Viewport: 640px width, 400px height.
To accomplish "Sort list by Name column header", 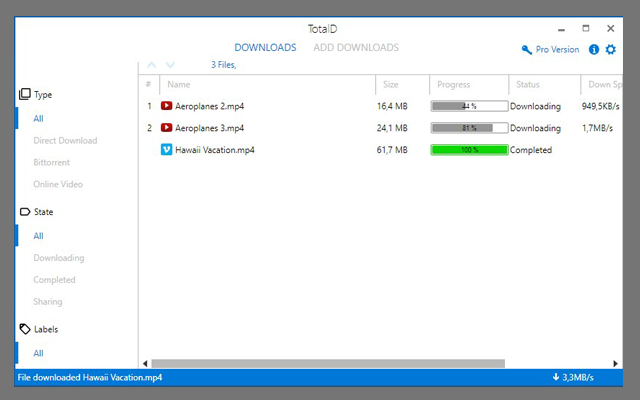I will (180, 85).
